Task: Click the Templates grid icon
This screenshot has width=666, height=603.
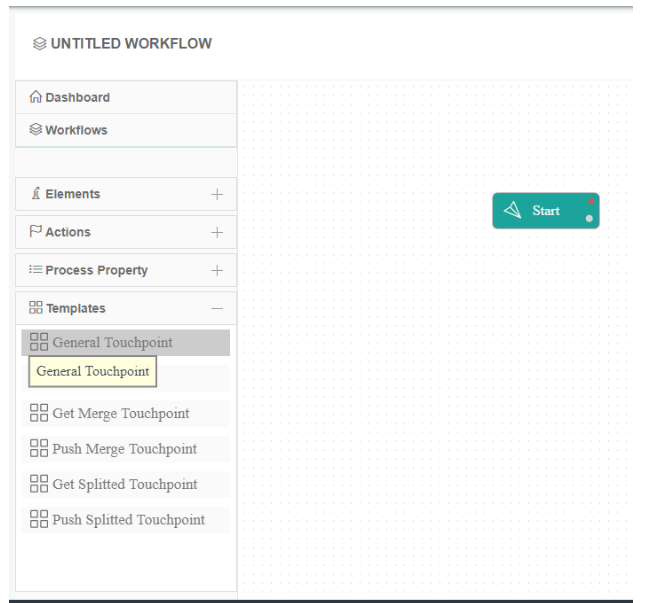Action: 36,309
